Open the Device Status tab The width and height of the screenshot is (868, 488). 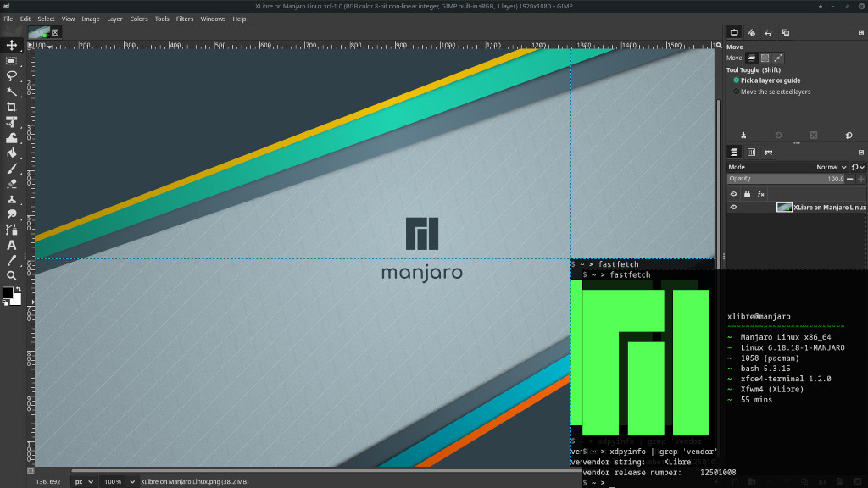(x=751, y=33)
